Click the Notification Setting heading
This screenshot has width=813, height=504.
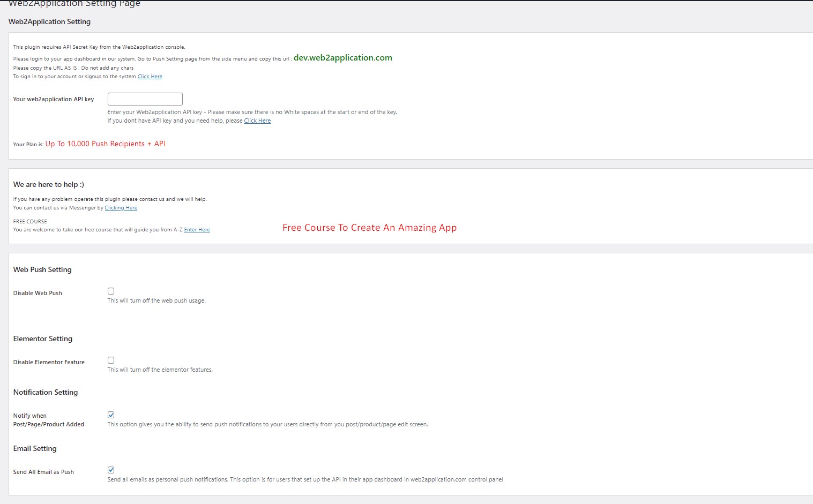pyautogui.click(x=46, y=392)
